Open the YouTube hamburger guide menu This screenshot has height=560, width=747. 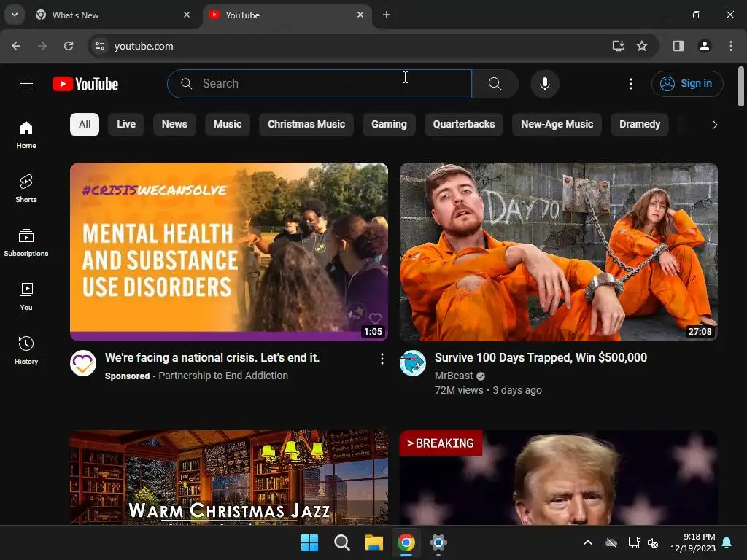(x=26, y=84)
